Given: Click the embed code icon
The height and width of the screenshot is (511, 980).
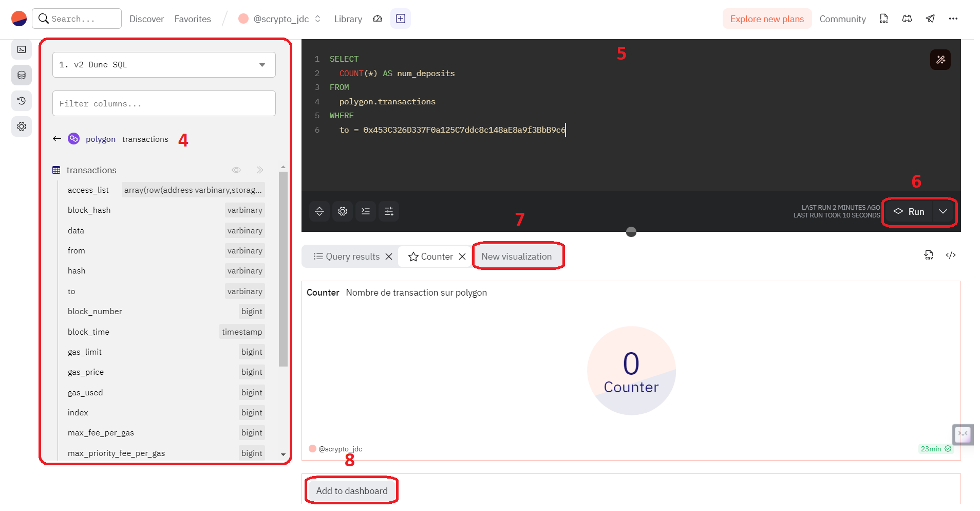Looking at the screenshot, I should click(x=951, y=255).
